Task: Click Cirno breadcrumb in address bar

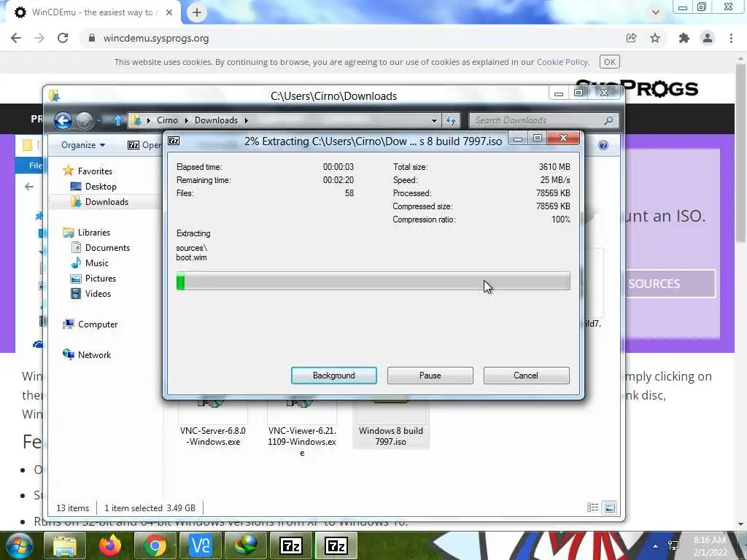Action: click(x=167, y=120)
